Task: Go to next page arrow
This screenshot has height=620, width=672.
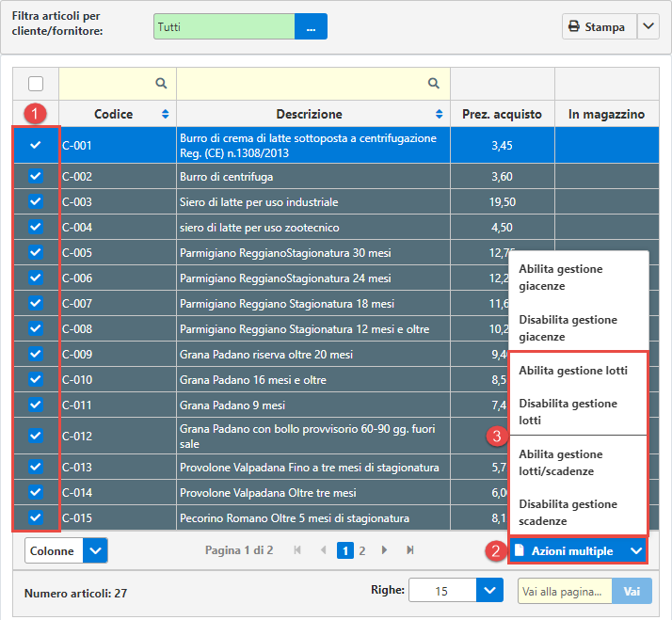Action: tap(384, 550)
